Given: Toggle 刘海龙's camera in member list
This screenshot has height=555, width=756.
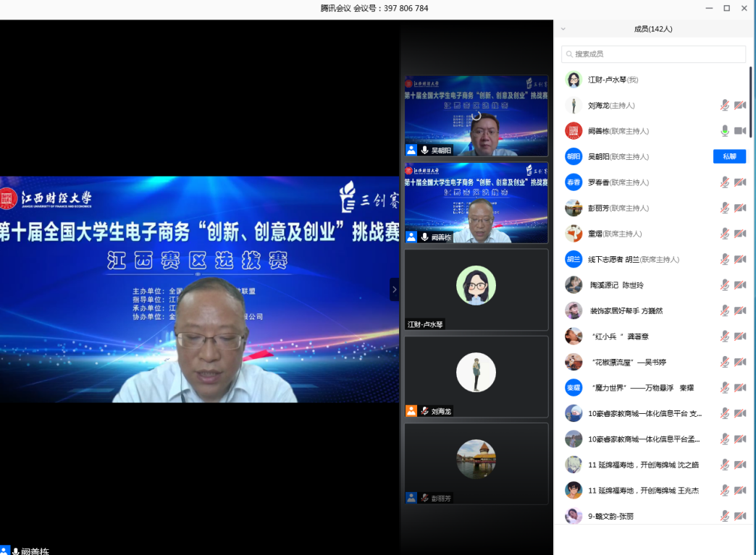Looking at the screenshot, I should tap(740, 105).
